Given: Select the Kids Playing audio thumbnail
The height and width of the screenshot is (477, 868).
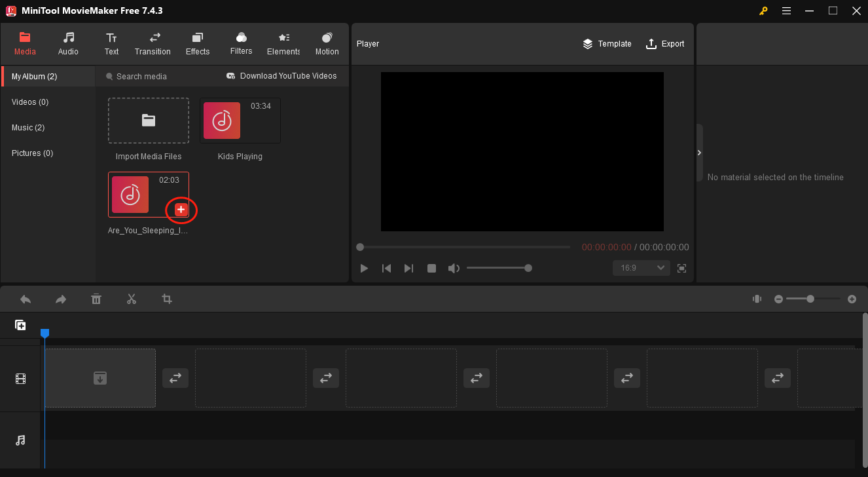Looking at the screenshot, I should [240, 121].
